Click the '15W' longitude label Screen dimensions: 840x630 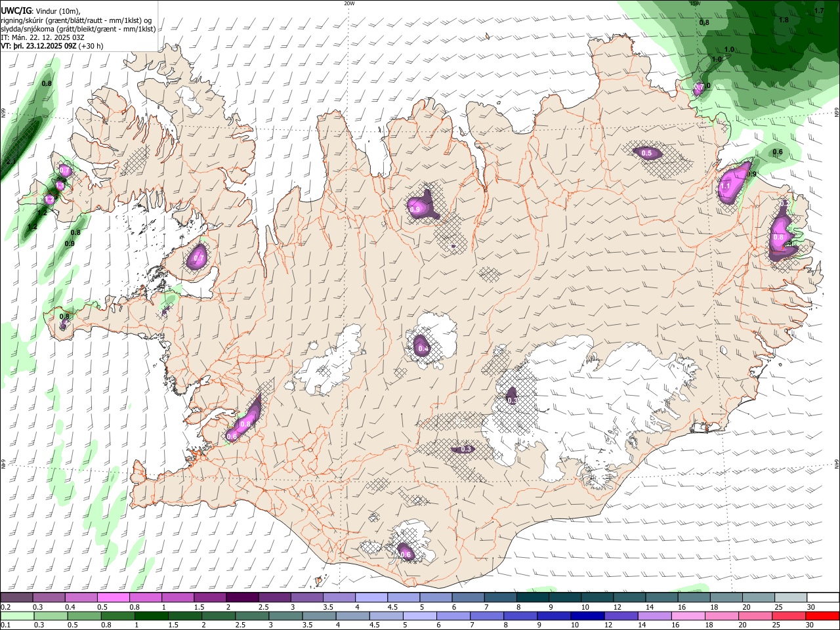tap(695, 3)
